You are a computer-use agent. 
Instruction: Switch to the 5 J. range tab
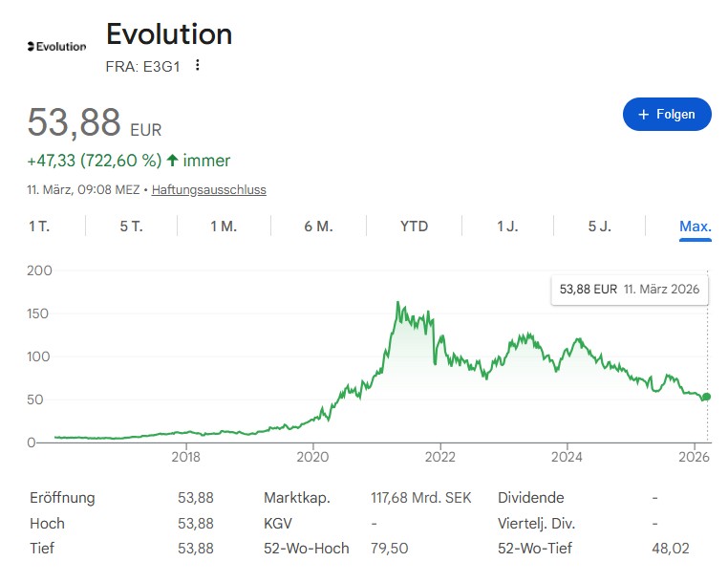click(600, 227)
